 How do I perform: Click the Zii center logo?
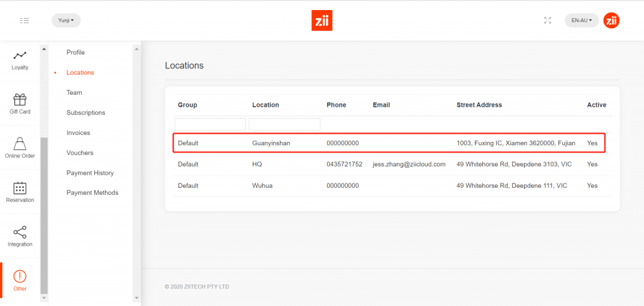322,20
